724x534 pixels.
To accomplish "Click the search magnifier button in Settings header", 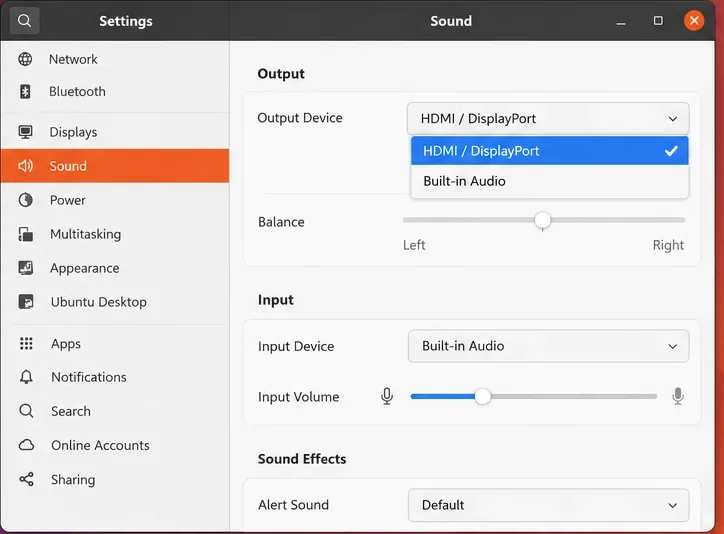I will coord(24,21).
